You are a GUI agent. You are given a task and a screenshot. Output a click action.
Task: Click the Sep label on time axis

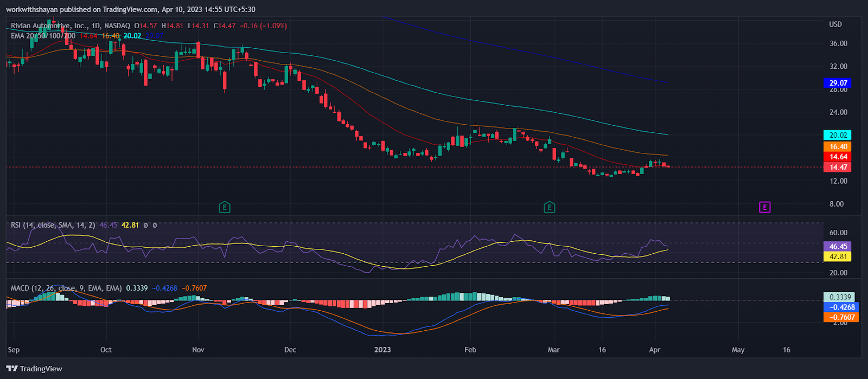coord(14,350)
